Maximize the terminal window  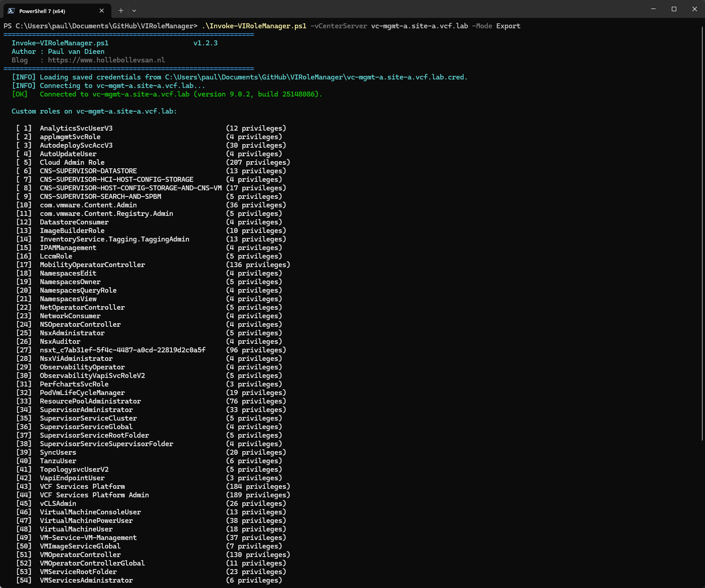674,9
